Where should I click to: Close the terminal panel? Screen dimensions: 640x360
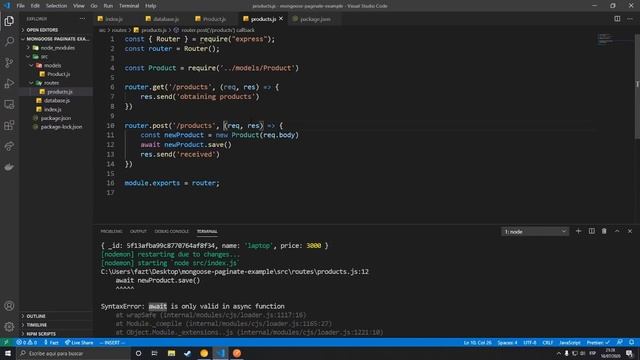630,231
